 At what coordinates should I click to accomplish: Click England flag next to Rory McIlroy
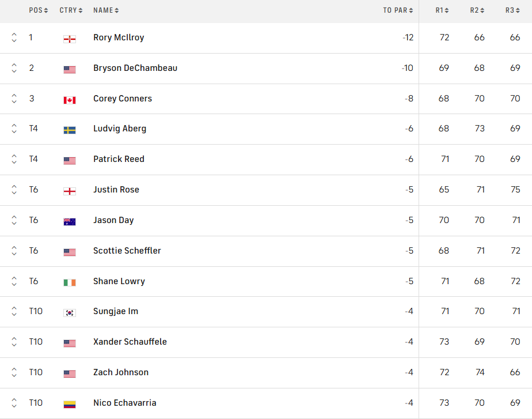(70, 39)
